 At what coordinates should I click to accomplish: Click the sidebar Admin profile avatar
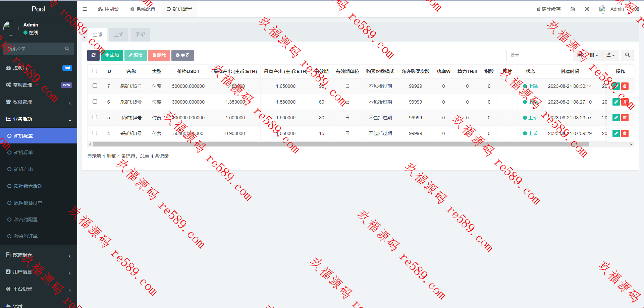[11, 28]
